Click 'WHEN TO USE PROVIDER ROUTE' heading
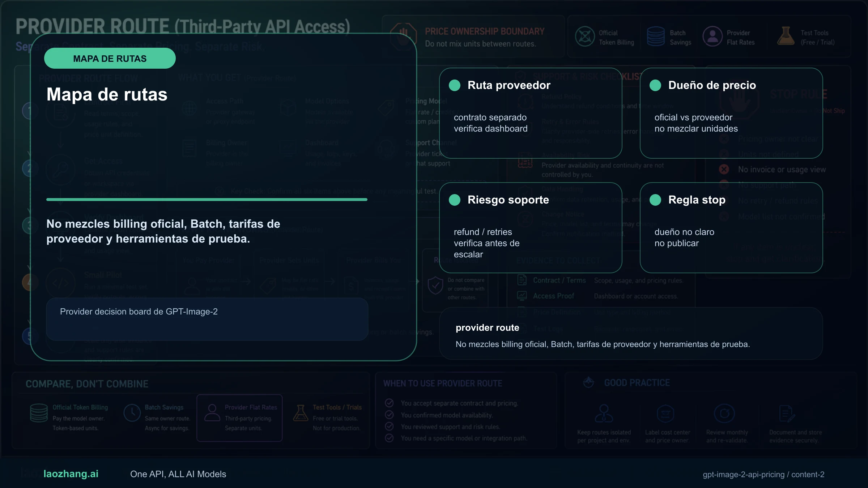The image size is (868, 488). coord(443,384)
